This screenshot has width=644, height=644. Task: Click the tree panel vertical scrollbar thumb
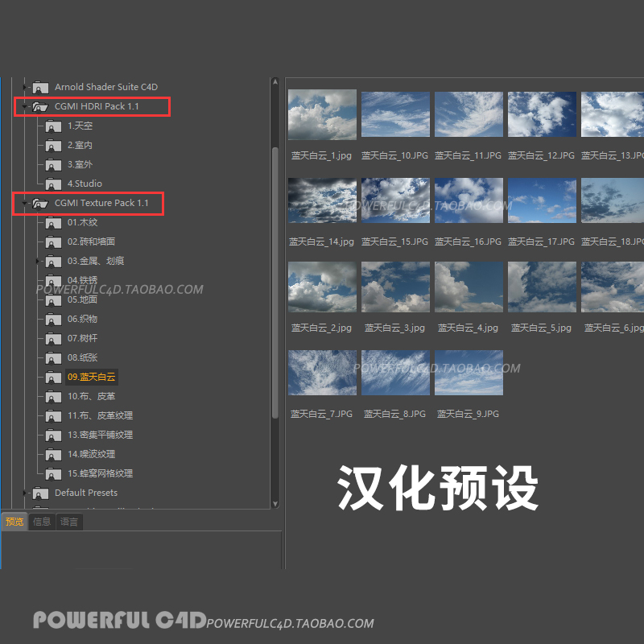point(275,283)
